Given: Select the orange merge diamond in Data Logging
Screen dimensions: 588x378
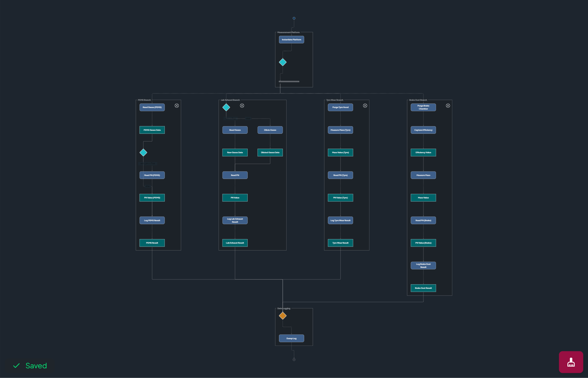Looking at the screenshot, I should [283, 316].
